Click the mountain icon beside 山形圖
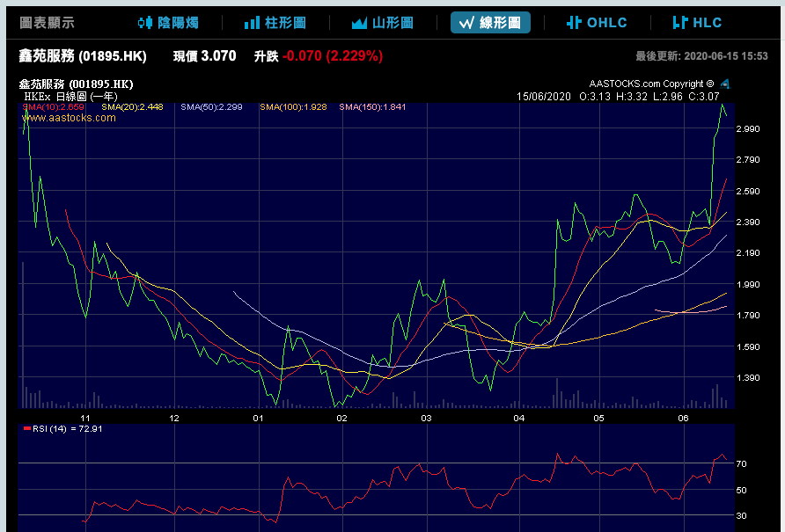Screen dimensions: 785x532 (x=359, y=23)
